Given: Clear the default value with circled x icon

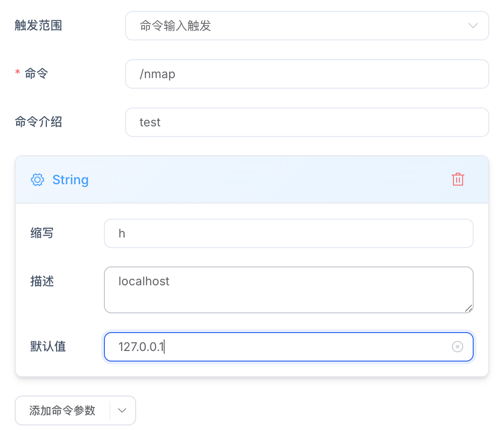Looking at the screenshot, I should [457, 347].
